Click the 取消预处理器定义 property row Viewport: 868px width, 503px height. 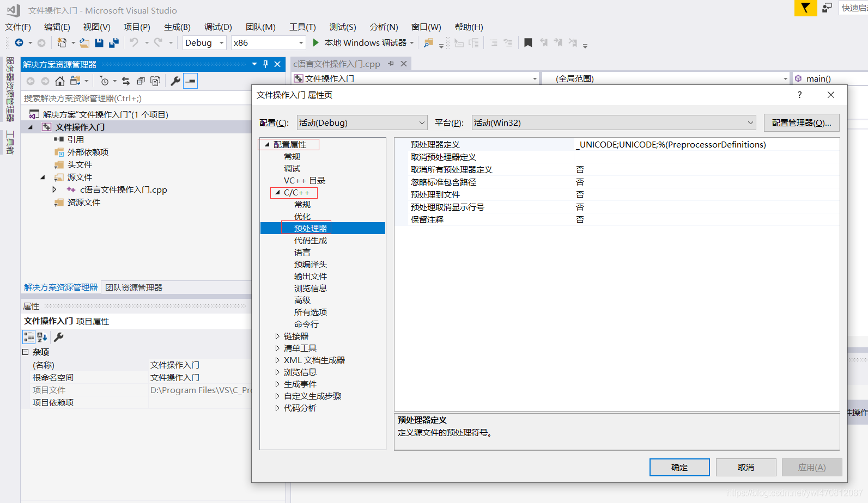click(617, 157)
